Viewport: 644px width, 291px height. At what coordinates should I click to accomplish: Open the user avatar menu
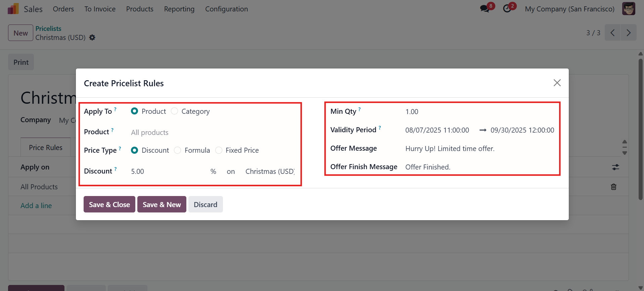click(629, 9)
